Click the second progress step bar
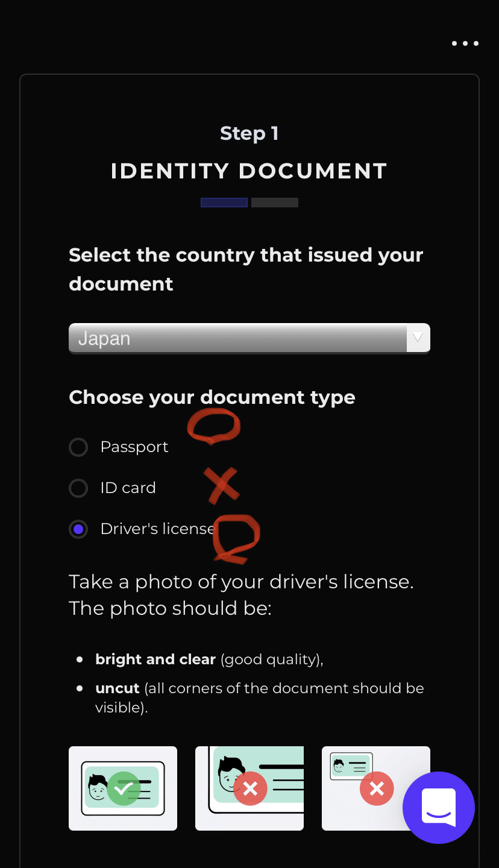 (275, 203)
